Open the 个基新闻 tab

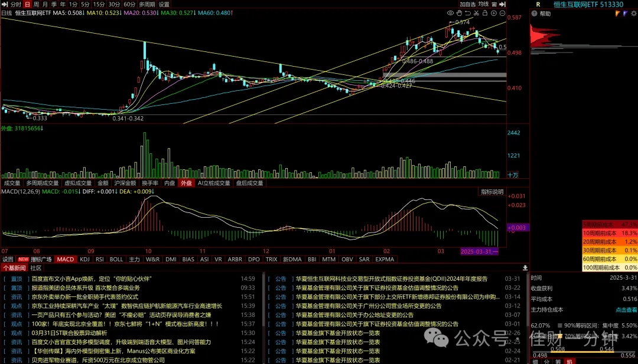pyautogui.click(x=14, y=268)
